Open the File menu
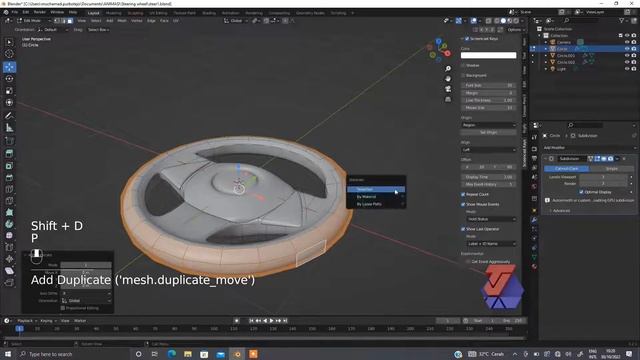This screenshot has height=360, width=640. pos(15,12)
